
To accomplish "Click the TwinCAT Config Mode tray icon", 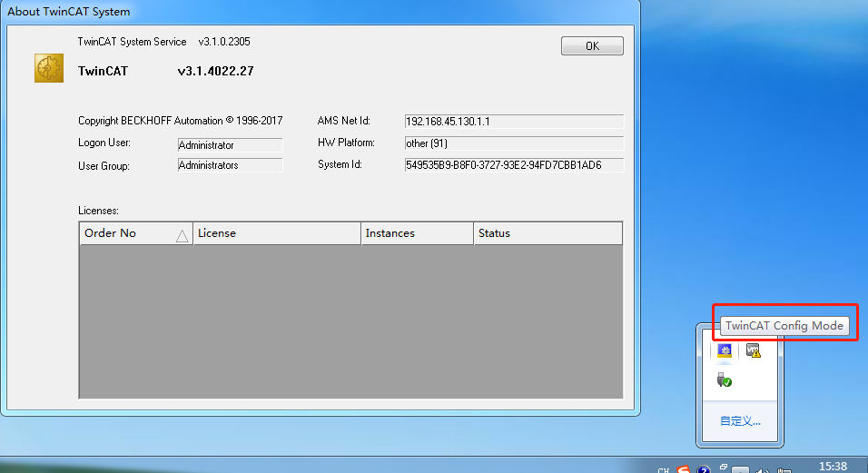I will pos(724,350).
